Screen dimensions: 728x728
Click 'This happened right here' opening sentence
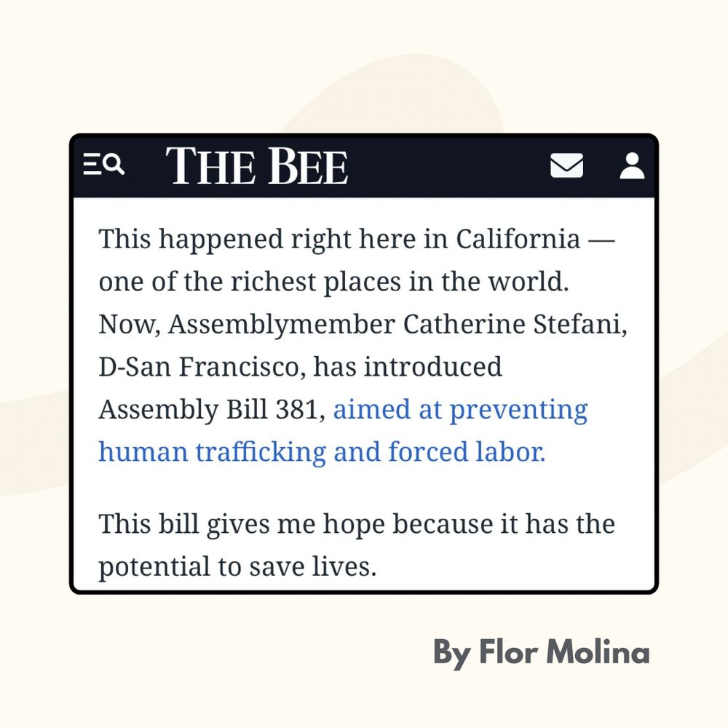click(x=357, y=240)
